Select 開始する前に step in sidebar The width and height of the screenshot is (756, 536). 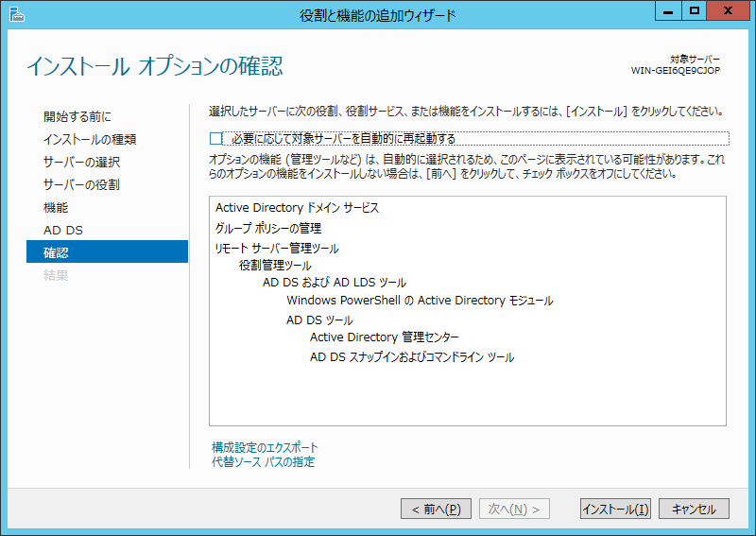(77, 116)
